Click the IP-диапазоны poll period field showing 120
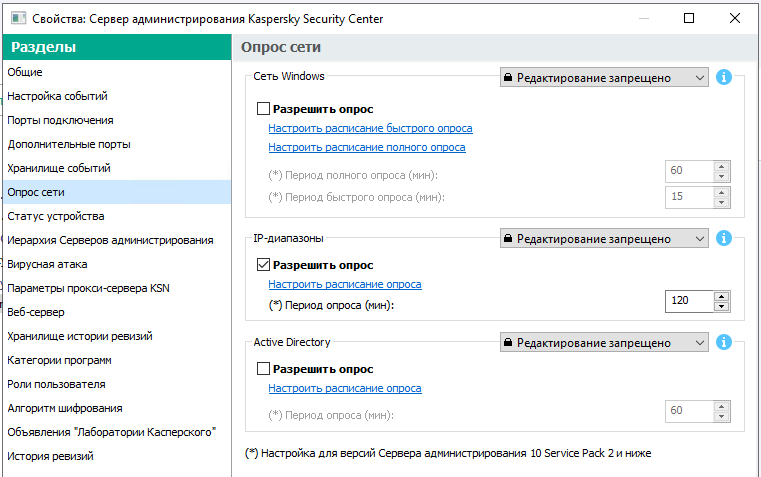This screenshot has height=477, width=761. pyautogui.click(x=688, y=299)
